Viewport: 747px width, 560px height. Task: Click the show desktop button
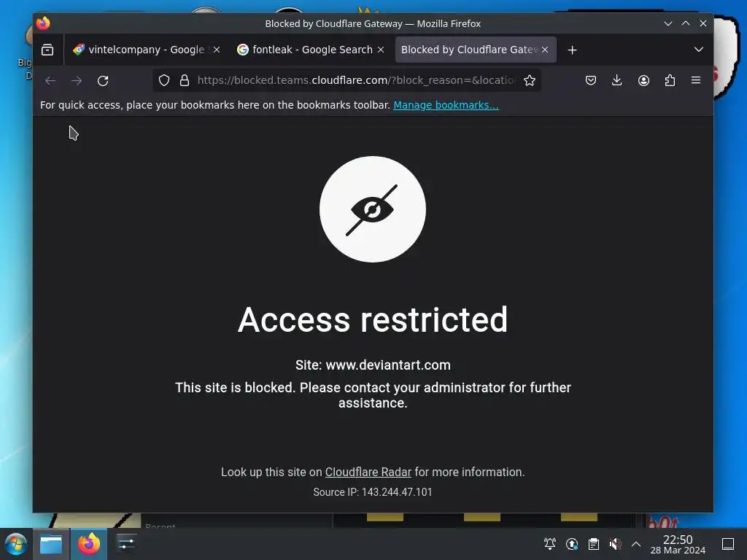coord(728,544)
